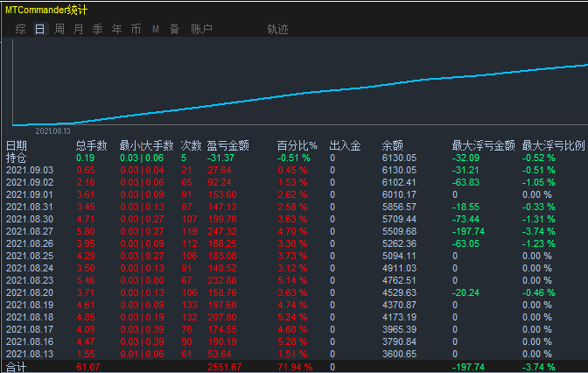Click the 盈亏金额 column header
The image size is (588, 373).
pyautogui.click(x=228, y=145)
